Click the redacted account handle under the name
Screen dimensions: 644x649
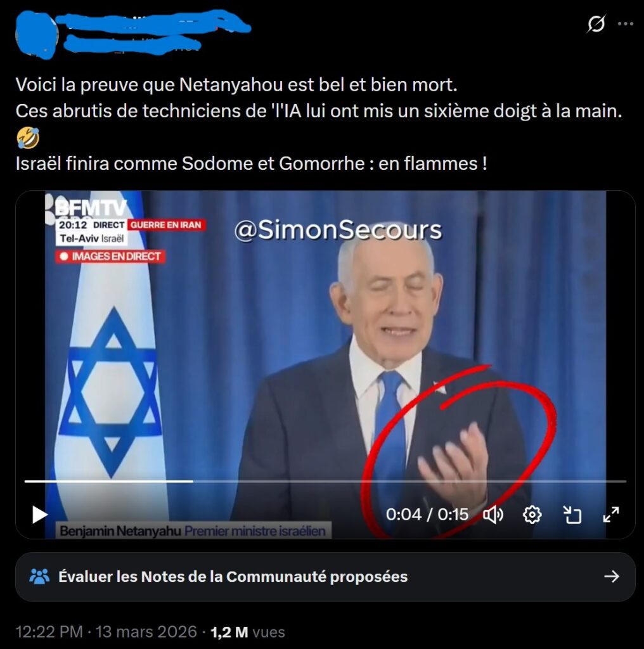click(x=132, y=44)
